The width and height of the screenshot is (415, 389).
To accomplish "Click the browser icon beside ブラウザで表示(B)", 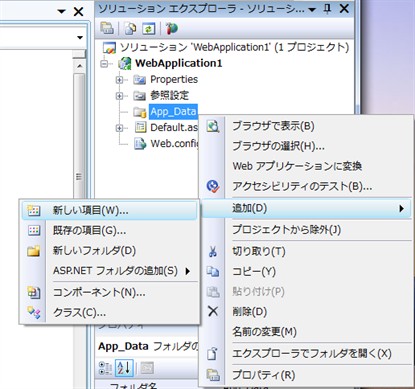I will 213,126.
